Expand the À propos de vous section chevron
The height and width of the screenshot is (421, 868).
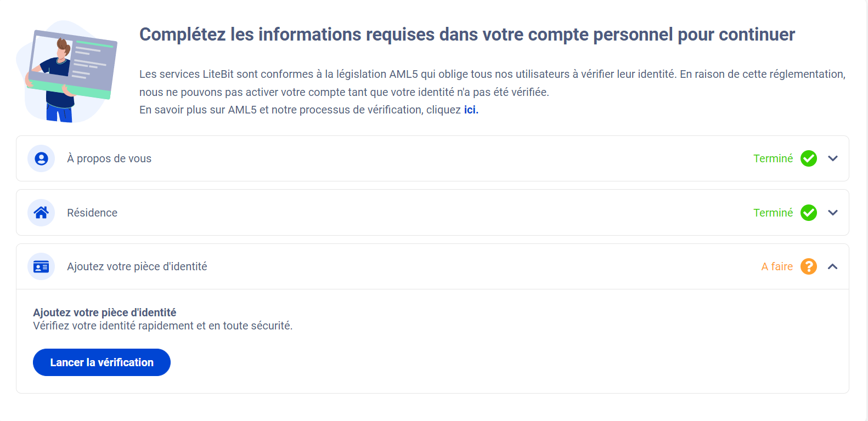click(x=833, y=158)
